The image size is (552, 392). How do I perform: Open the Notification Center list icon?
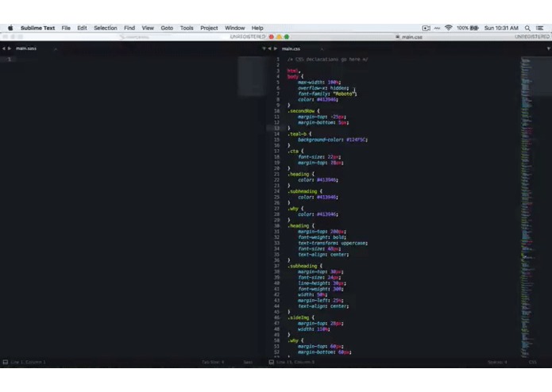pos(539,28)
